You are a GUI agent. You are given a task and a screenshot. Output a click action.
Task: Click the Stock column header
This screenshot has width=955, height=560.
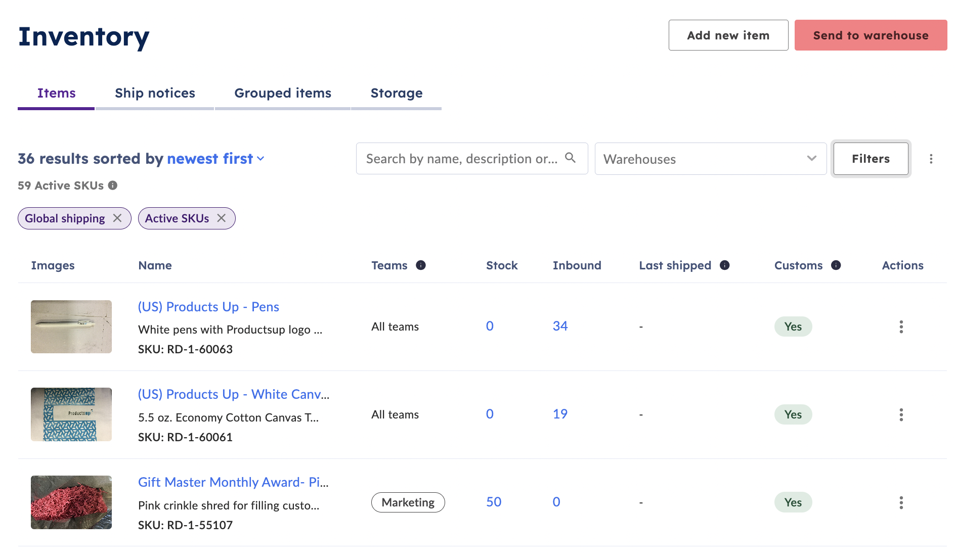[502, 265]
